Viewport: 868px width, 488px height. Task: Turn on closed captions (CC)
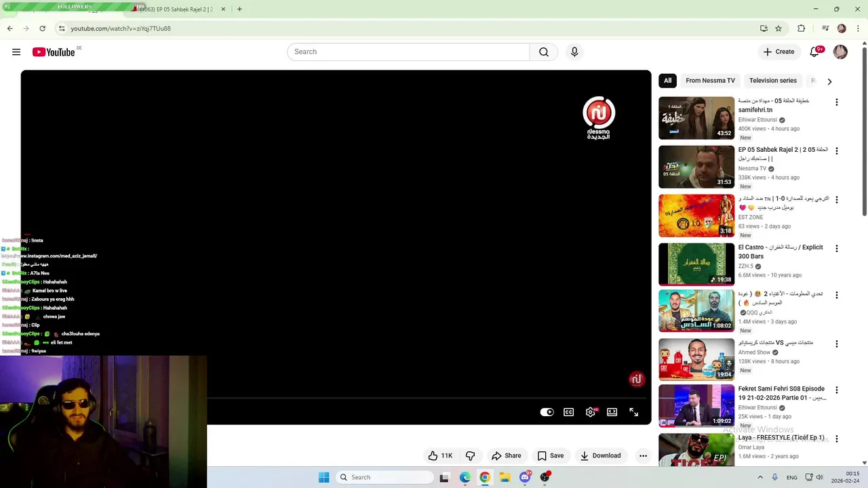[569, 412]
